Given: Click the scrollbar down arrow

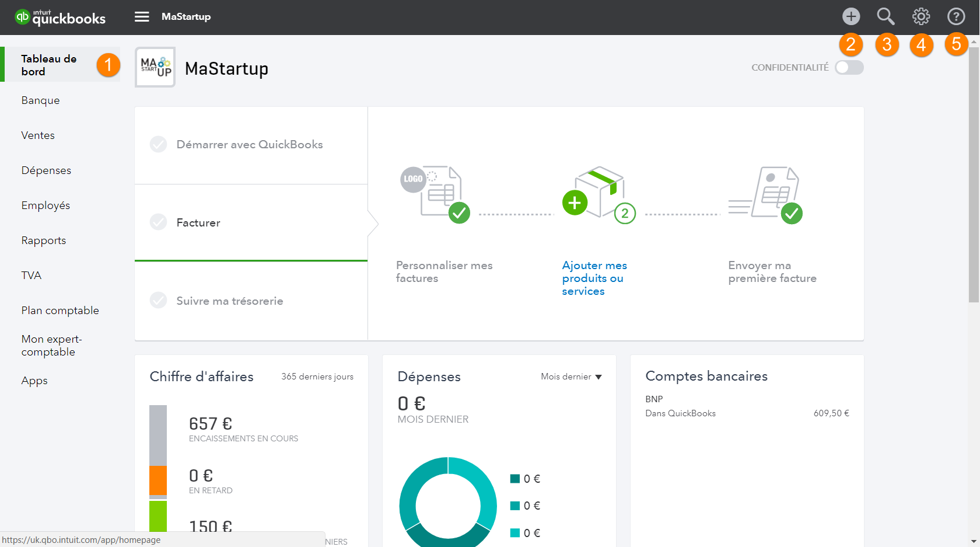Looking at the screenshot, I should click(974, 541).
